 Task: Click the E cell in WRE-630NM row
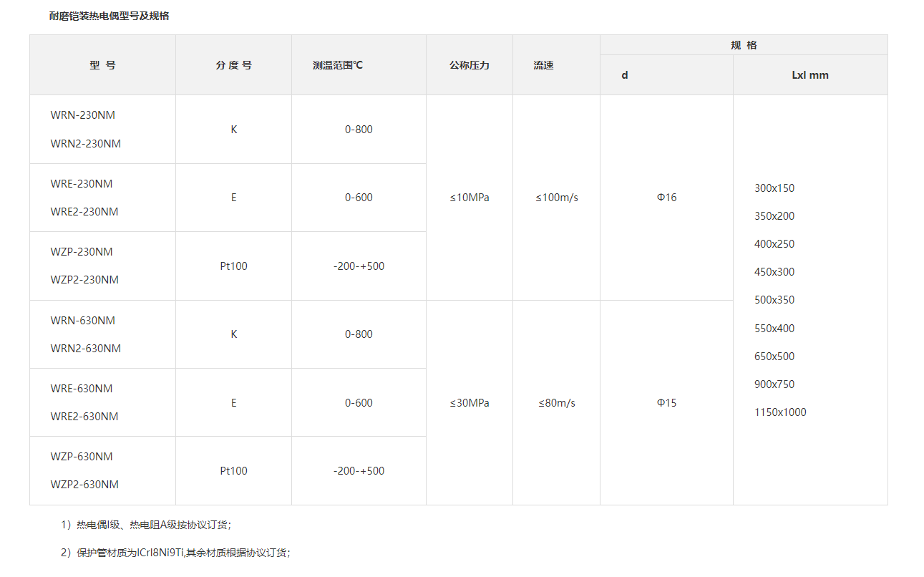tap(233, 403)
